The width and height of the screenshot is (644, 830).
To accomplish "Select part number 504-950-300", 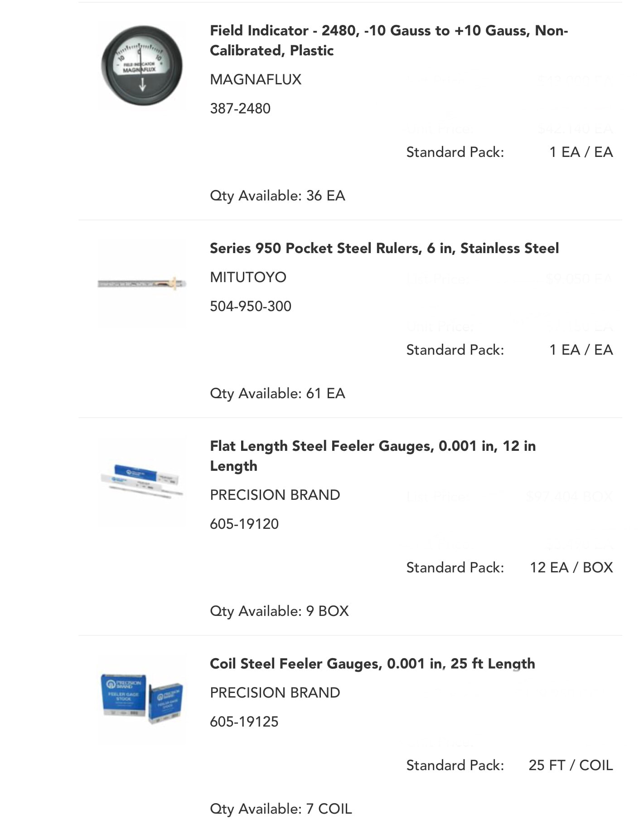I will (x=251, y=306).
